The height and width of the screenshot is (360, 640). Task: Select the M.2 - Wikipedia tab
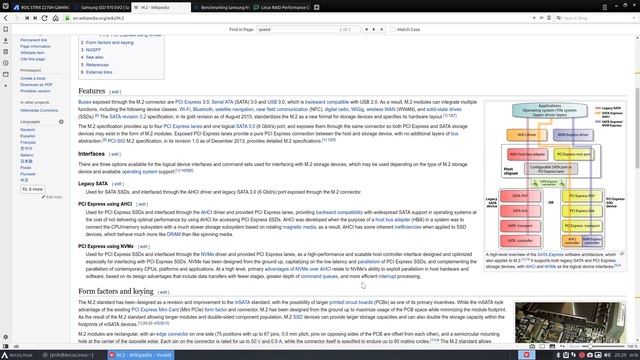coord(161,7)
